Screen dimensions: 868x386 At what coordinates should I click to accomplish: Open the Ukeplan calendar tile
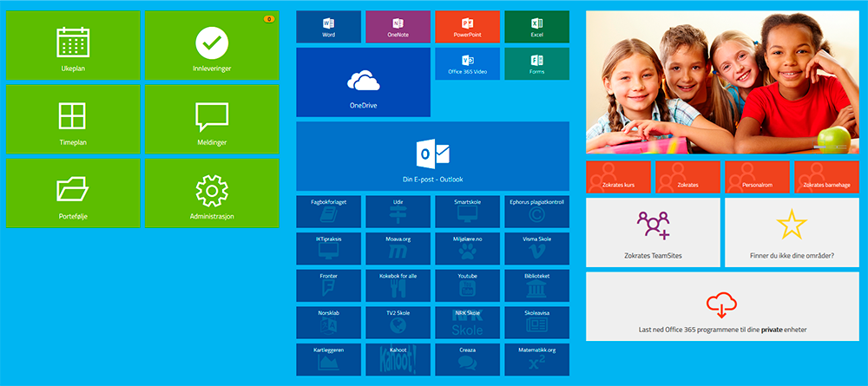click(73, 45)
